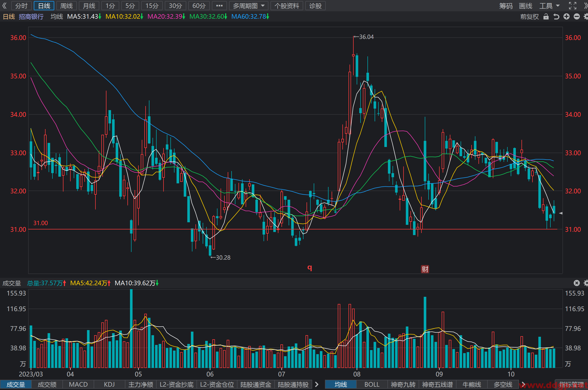Screen dimensions: 588x390
Task: Go back using the double left chevron
Action: pos(4,6)
